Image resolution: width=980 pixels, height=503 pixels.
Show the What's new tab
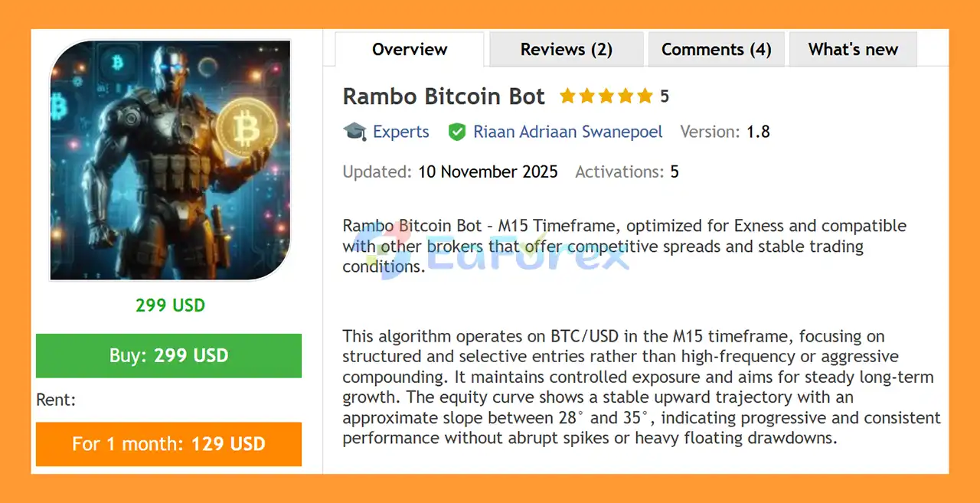point(853,50)
